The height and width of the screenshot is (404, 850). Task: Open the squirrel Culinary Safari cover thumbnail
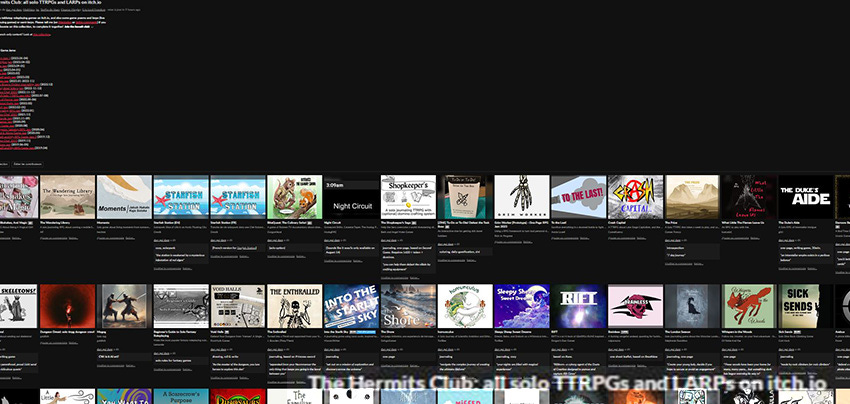(x=294, y=197)
